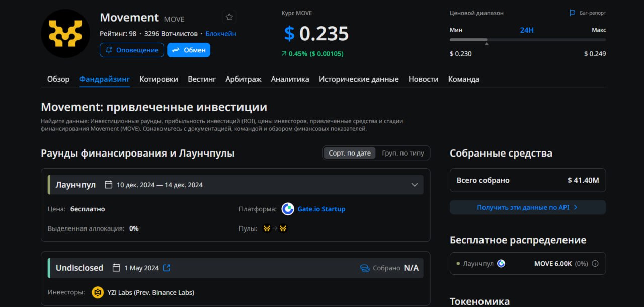Click the first pool token icon
Image resolution: width=644 pixels, height=307 pixels.
coord(267,228)
